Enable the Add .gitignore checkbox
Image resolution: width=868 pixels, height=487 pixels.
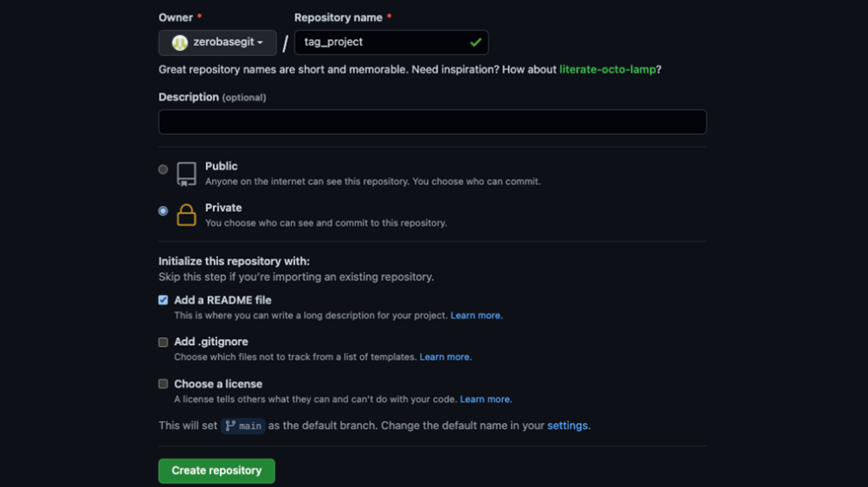(x=163, y=342)
